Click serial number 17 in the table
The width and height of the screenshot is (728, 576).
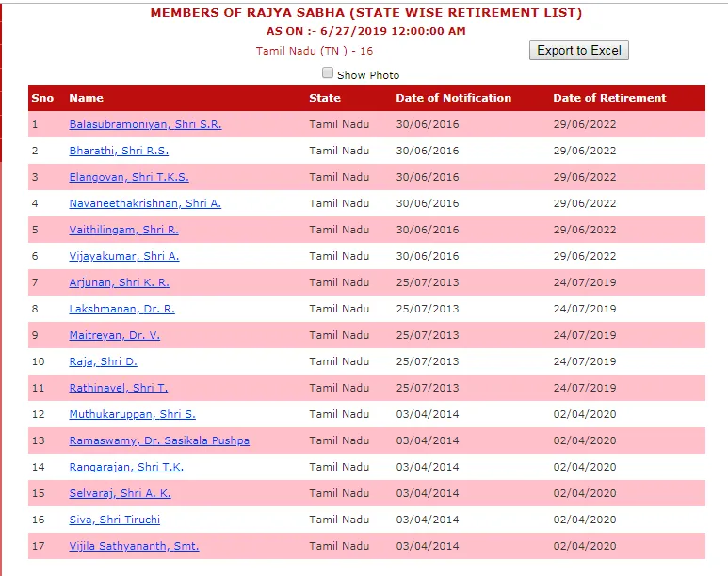[x=39, y=546]
